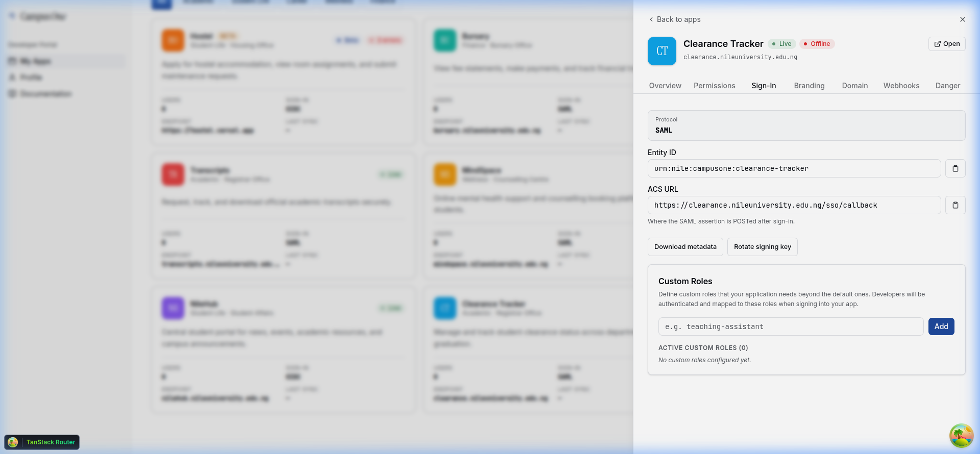Screen dimensions: 980x454
Task: Click the Active Custom Roles (0) heading
Action: pyautogui.click(x=703, y=348)
